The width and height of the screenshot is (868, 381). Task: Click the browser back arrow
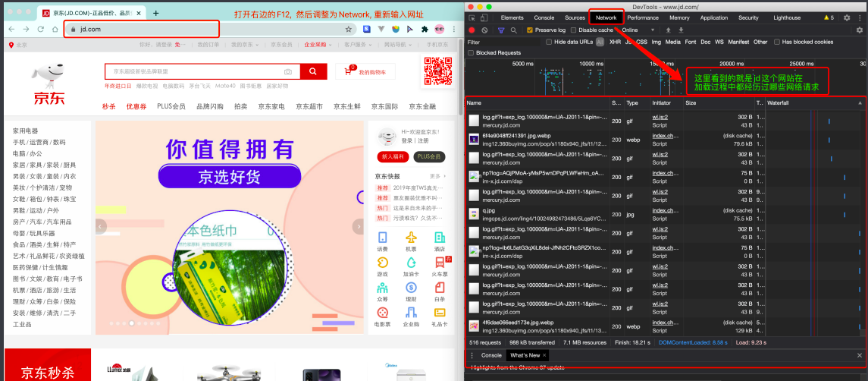11,29
